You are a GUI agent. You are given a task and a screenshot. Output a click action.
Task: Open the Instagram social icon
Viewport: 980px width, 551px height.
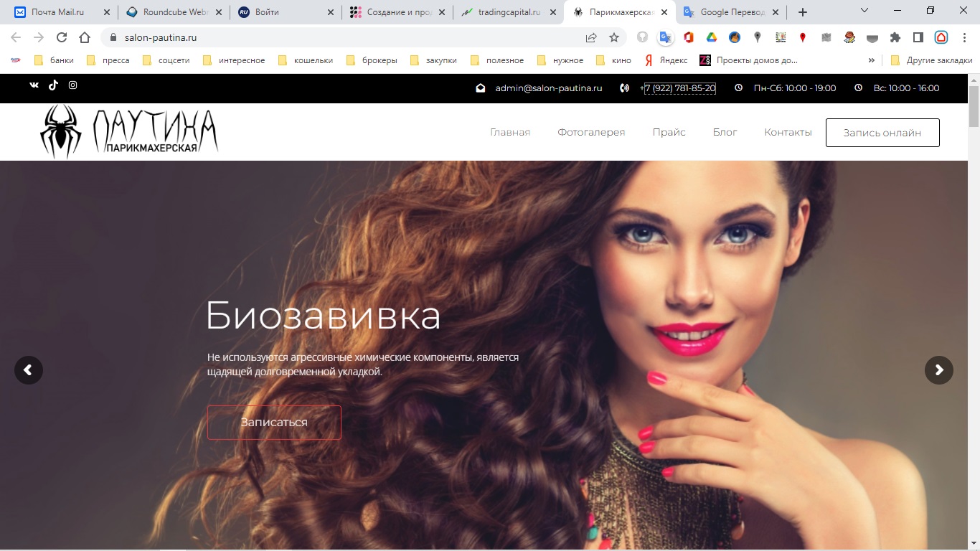tap(72, 85)
